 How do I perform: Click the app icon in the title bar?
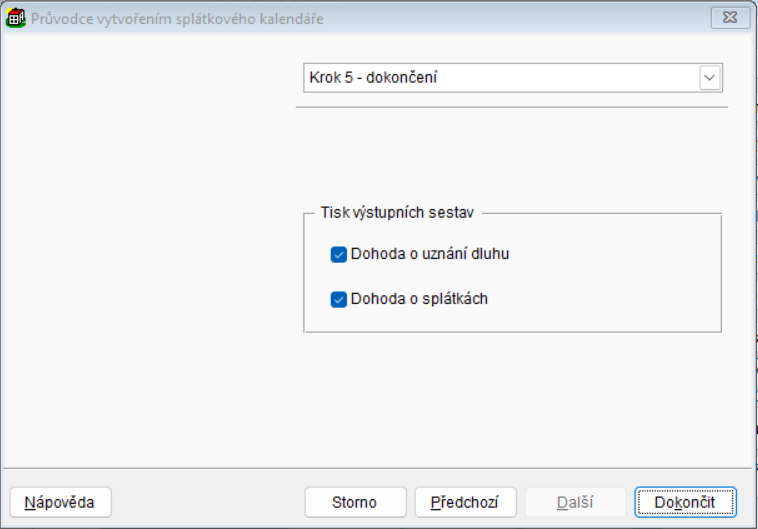point(16,18)
